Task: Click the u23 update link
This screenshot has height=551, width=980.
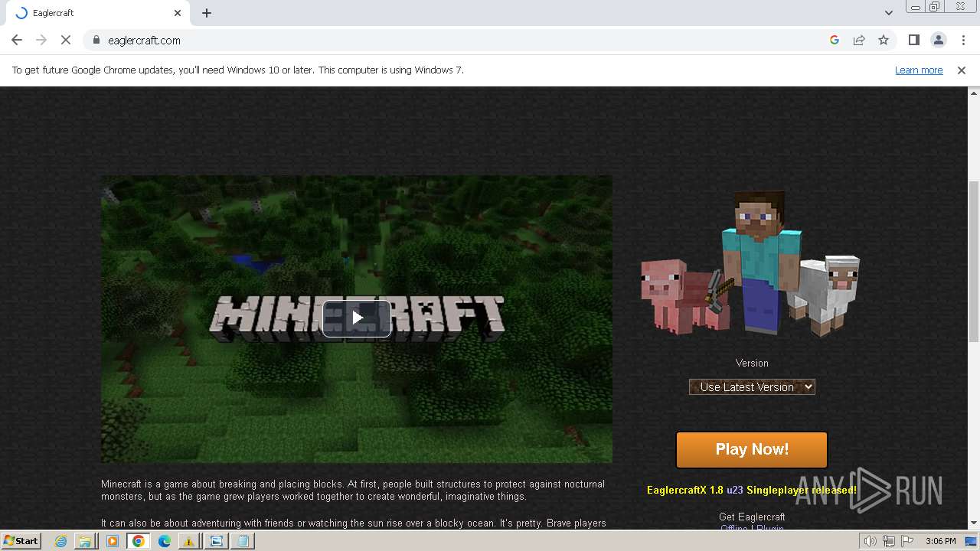Action: pos(735,490)
